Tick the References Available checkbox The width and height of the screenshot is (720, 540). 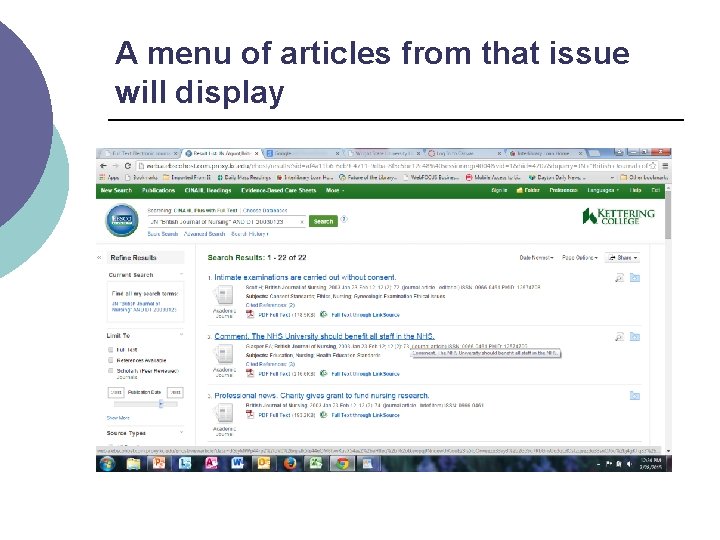click(111, 360)
